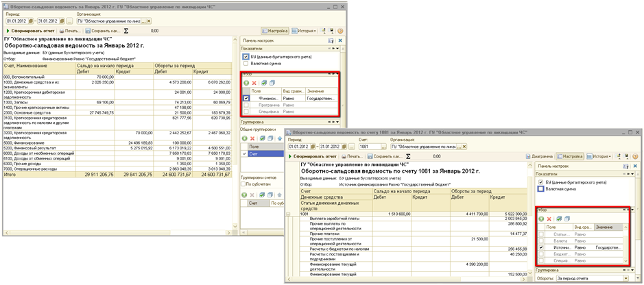
Task: Toggle БУ (данные бухгалтерского учета) checkbox in left window
Action: pyautogui.click(x=246, y=57)
